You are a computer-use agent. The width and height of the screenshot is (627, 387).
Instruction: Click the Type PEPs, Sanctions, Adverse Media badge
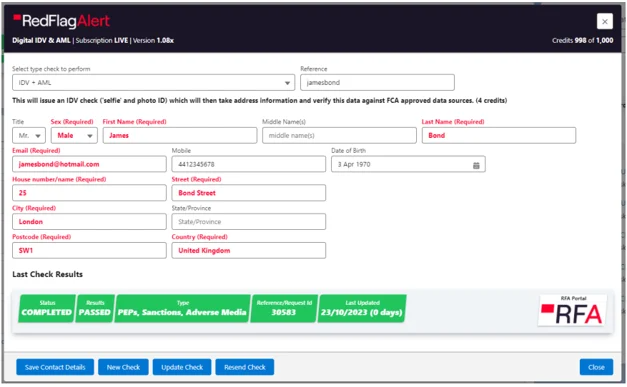click(x=182, y=308)
